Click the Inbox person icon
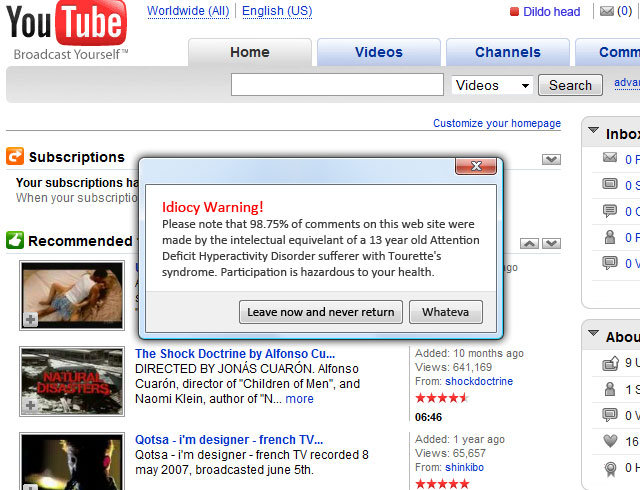 (610, 237)
